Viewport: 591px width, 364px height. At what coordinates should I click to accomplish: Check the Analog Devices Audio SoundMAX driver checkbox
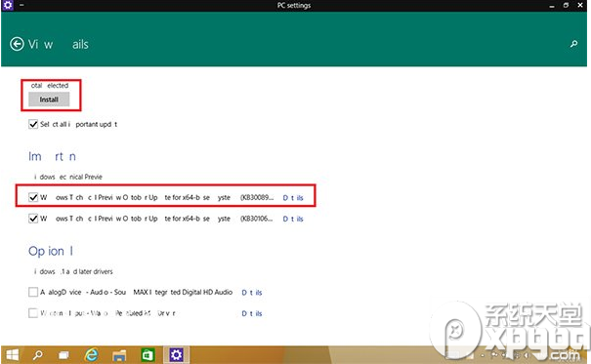pyautogui.click(x=33, y=292)
